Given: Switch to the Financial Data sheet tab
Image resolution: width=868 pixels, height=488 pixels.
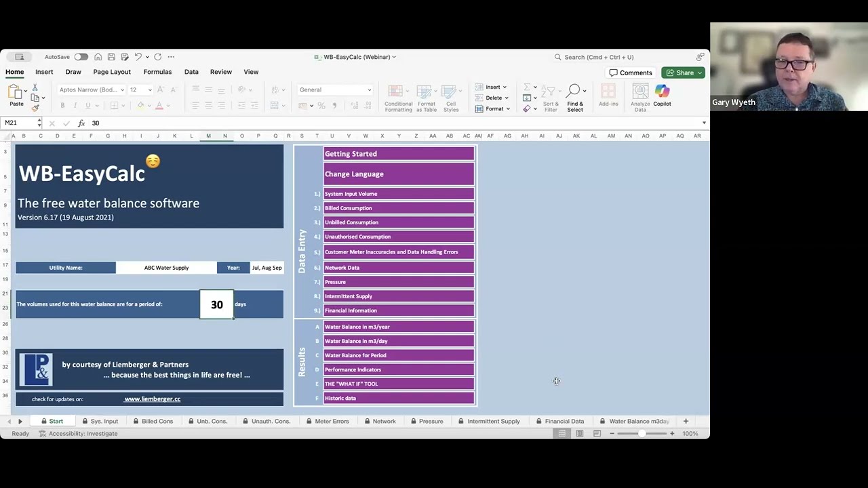Looking at the screenshot, I should click(560, 422).
